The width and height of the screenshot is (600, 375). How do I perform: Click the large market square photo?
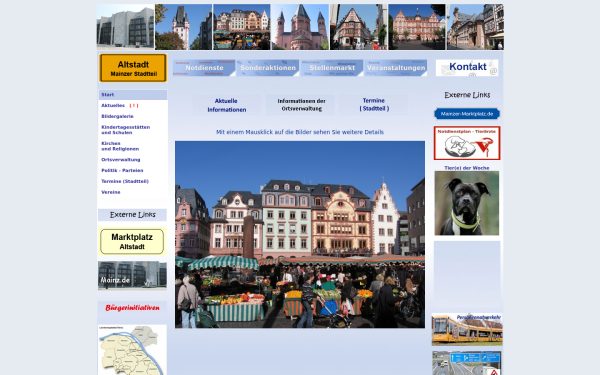pos(300,235)
